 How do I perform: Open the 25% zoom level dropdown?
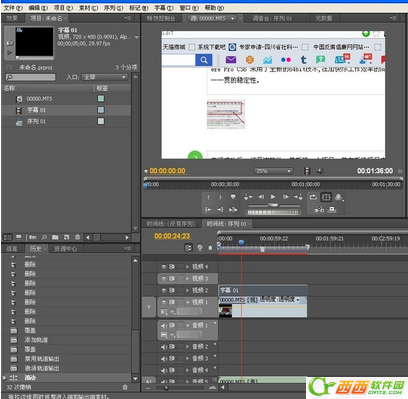coord(273,171)
